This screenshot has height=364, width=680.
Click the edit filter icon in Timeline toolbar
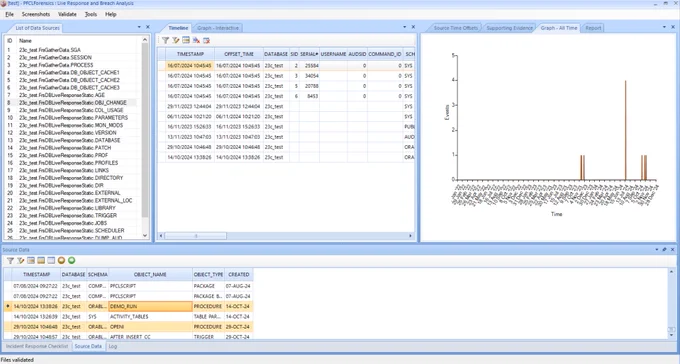(176, 40)
